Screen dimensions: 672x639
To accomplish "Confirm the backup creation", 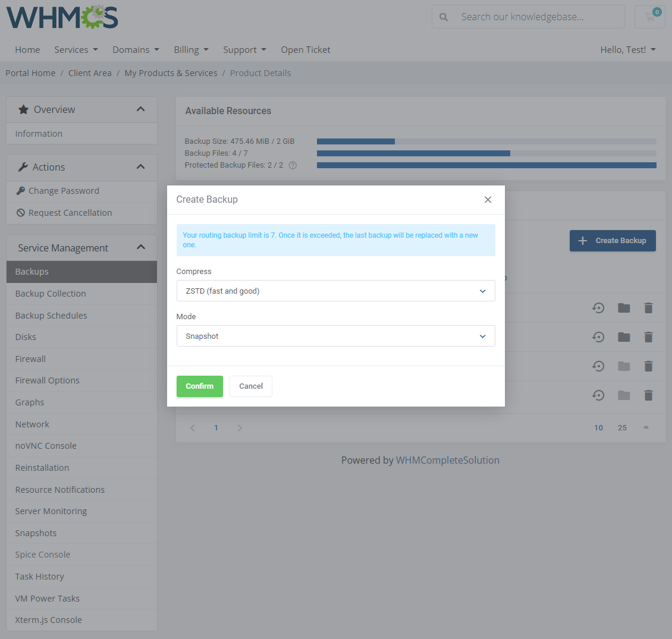I will click(199, 386).
